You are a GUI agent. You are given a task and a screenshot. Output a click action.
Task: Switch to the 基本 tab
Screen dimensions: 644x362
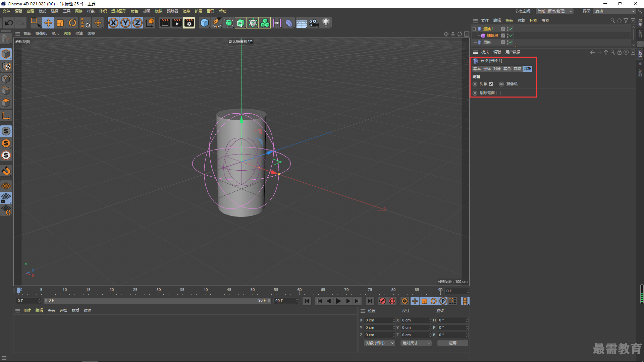477,69
